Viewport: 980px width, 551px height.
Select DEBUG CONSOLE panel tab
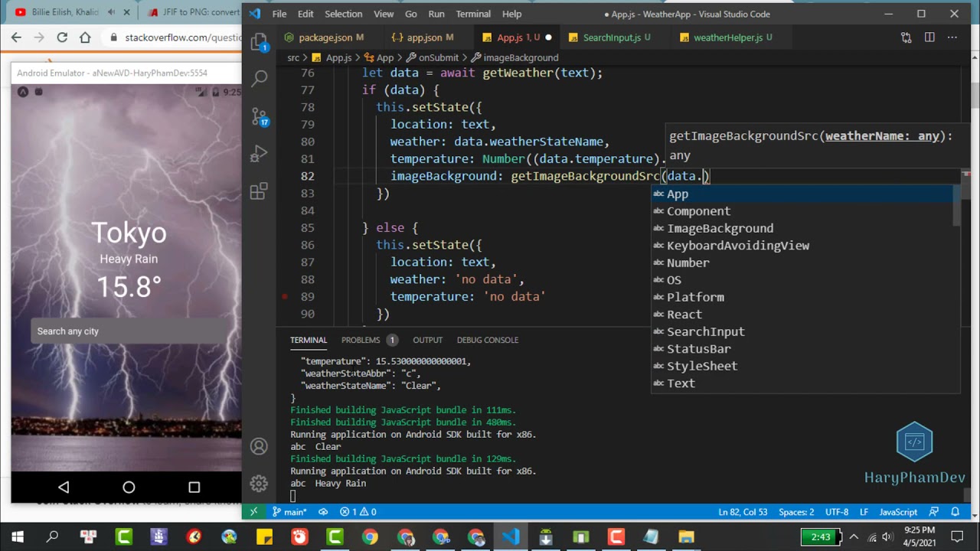488,340
